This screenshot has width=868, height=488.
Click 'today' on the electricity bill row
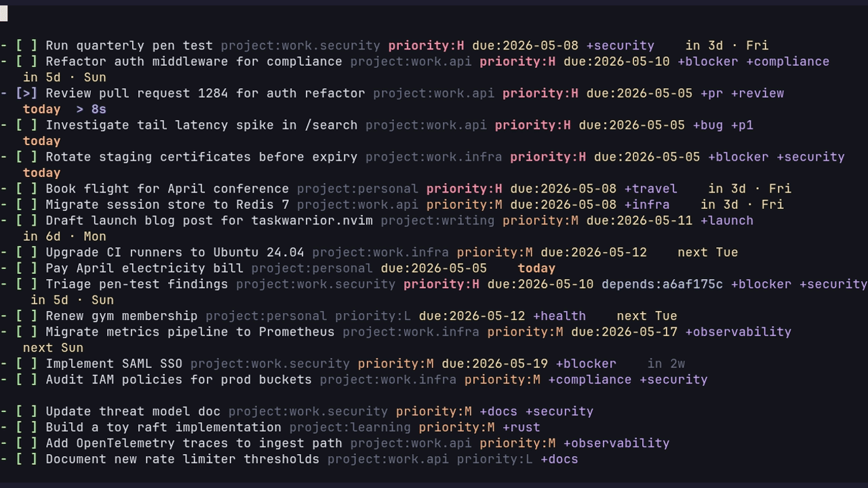[536, 268]
